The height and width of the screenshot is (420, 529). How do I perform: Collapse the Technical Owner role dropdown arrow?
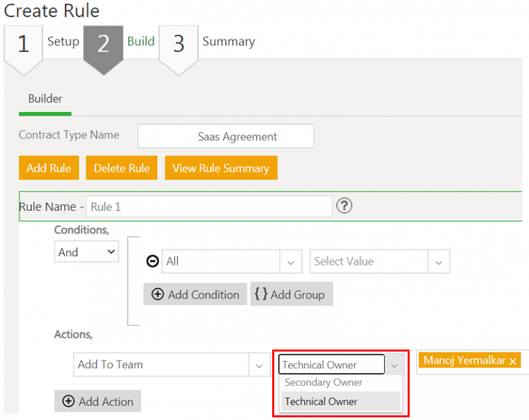click(394, 365)
